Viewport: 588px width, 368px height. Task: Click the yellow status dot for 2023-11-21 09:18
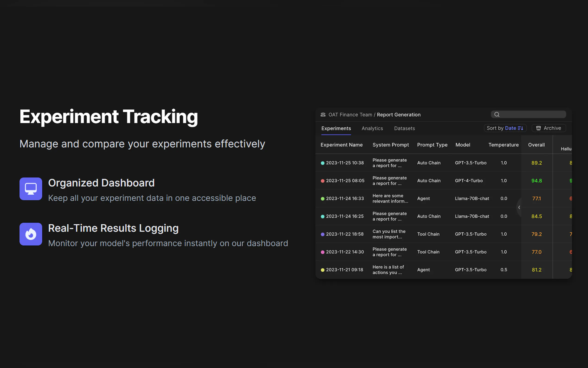click(322, 270)
